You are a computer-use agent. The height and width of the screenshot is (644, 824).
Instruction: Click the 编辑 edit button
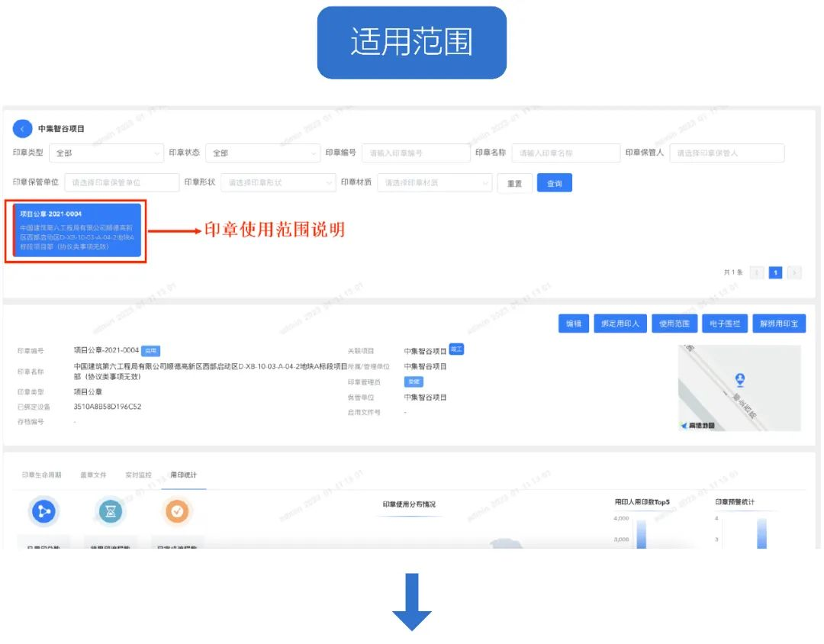pyautogui.click(x=573, y=324)
